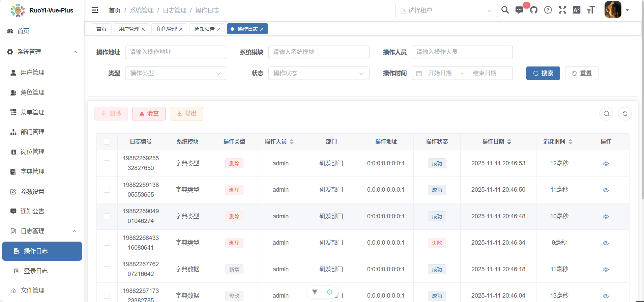Collapse the sidebar with the hamburger icon
644x302 pixels.
click(x=95, y=10)
